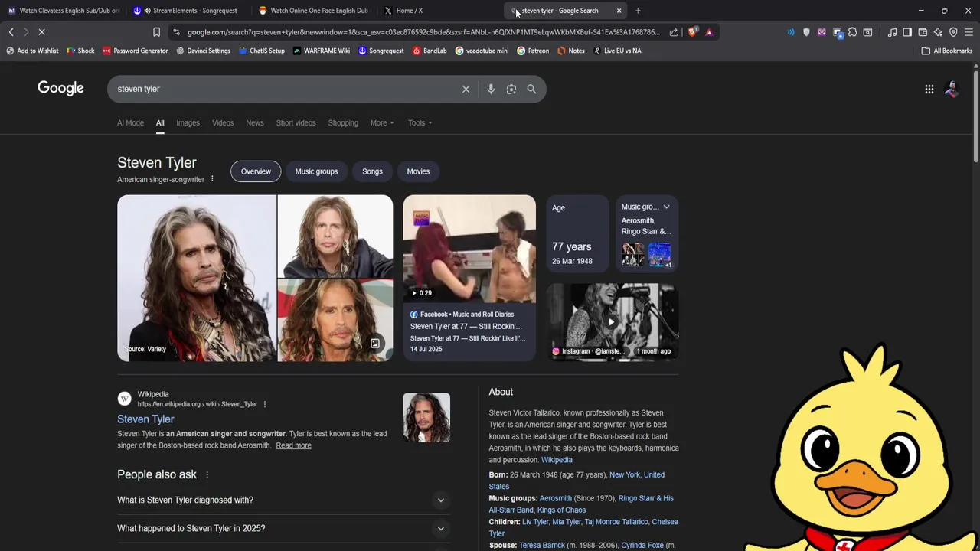Start voice search with the microphone
The width and height of the screenshot is (980, 551).
(x=491, y=89)
